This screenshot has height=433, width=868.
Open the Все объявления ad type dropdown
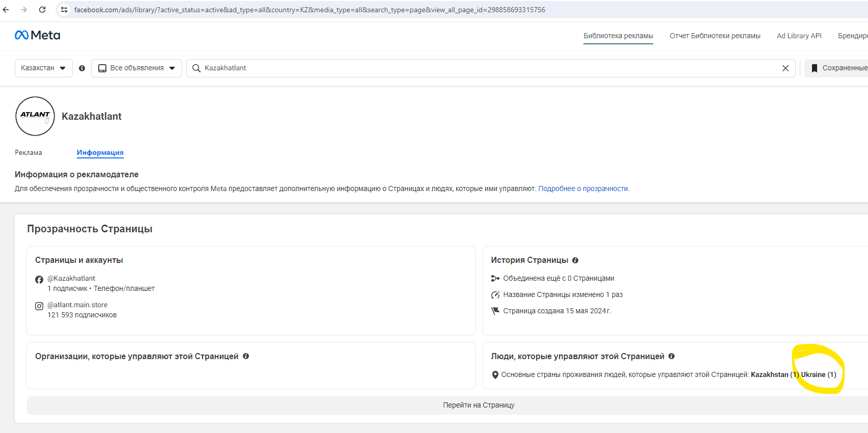pos(136,68)
